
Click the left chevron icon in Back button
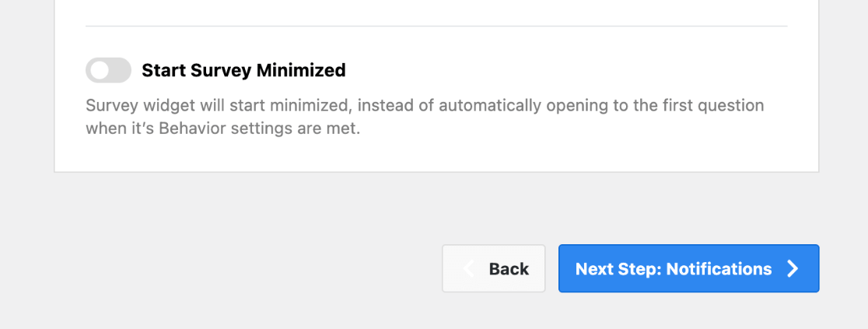point(468,269)
